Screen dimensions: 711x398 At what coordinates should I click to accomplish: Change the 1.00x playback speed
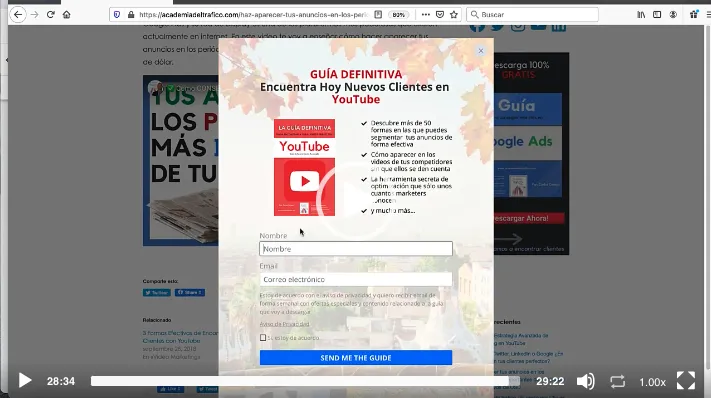tap(652, 382)
